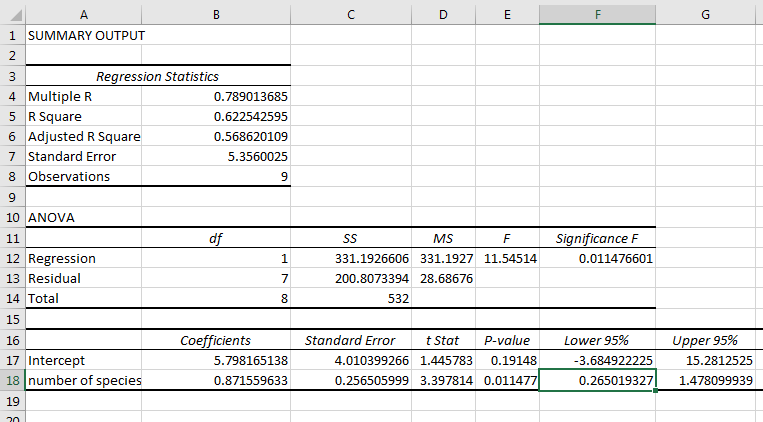763x422 pixels.
Task: Select column G header
Action: coord(705,15)
